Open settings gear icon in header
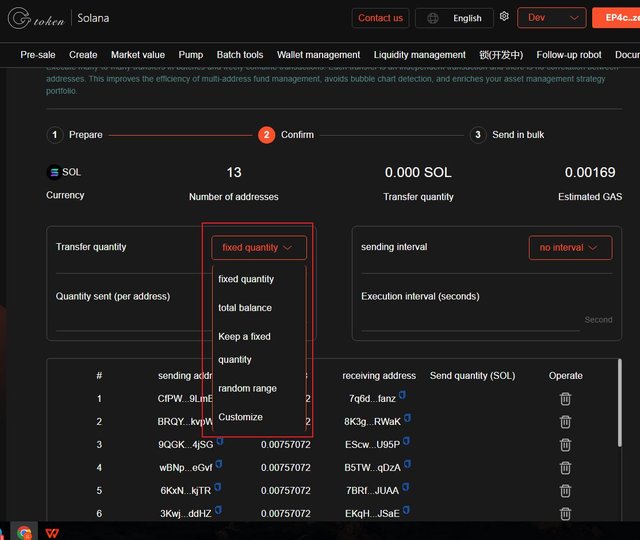This screenshot has width=640, height=540. click(x=504, y=17)
